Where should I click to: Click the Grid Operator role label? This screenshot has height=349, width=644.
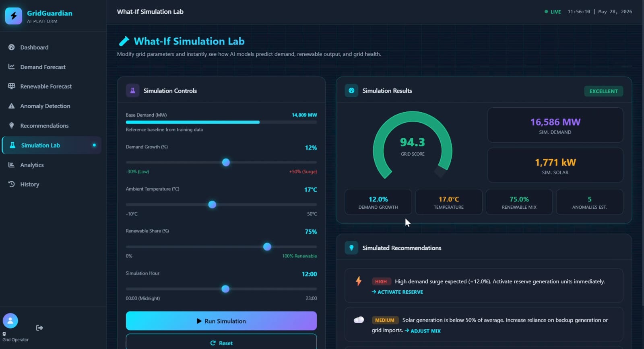(15, 340)
